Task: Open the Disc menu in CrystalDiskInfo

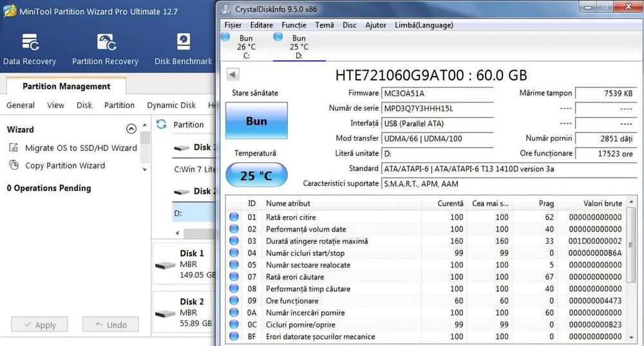Action: coord(350,25)
